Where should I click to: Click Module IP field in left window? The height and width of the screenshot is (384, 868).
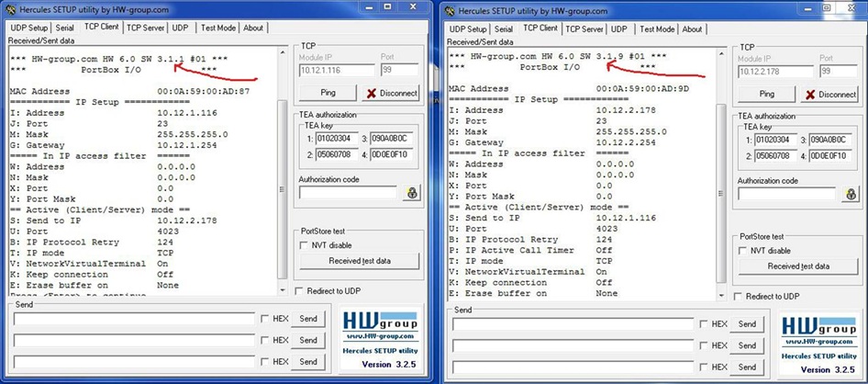pos(337,71)
